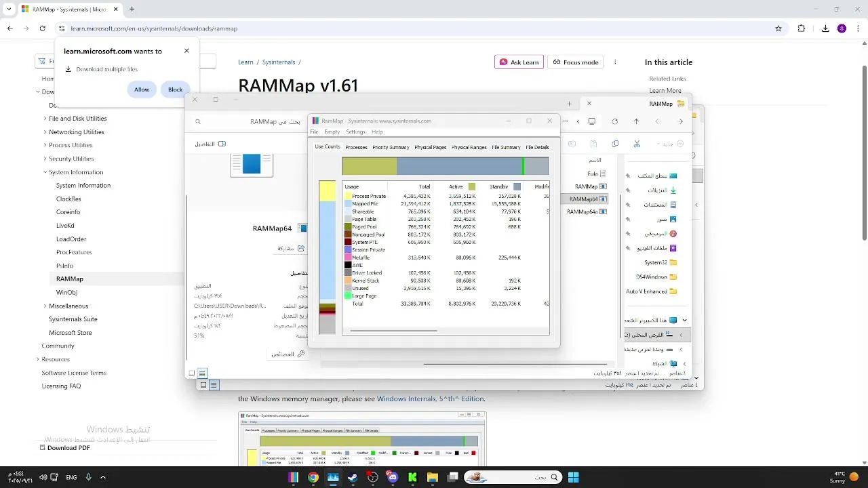The width and height of the screenshot is (868, 488).
Task: Open RAMMap's Help menu
Action: (x=377, y=132)
